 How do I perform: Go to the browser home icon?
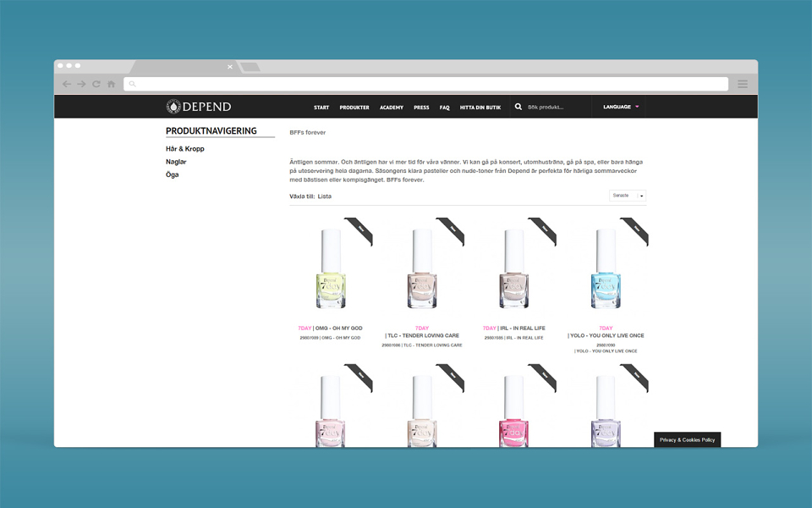111,84
